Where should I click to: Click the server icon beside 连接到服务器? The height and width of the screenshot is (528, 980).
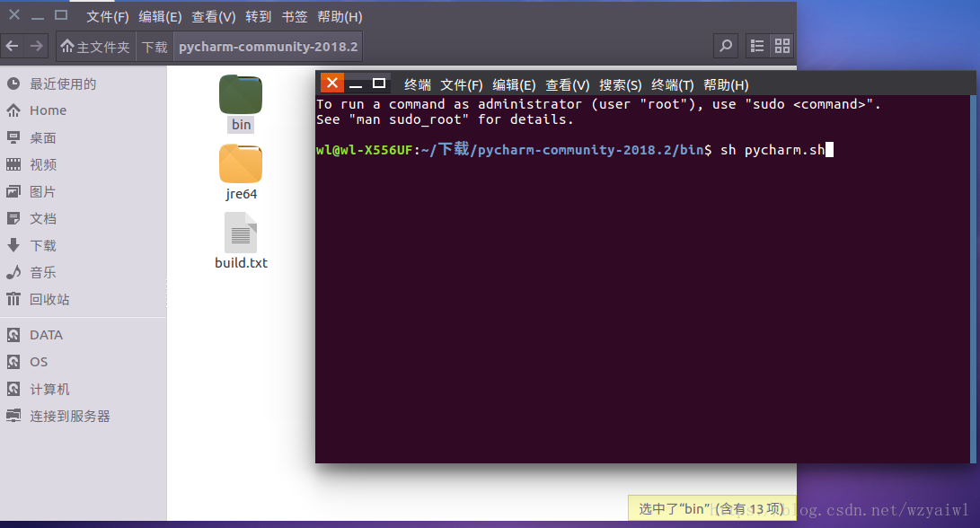pos(13,416)
